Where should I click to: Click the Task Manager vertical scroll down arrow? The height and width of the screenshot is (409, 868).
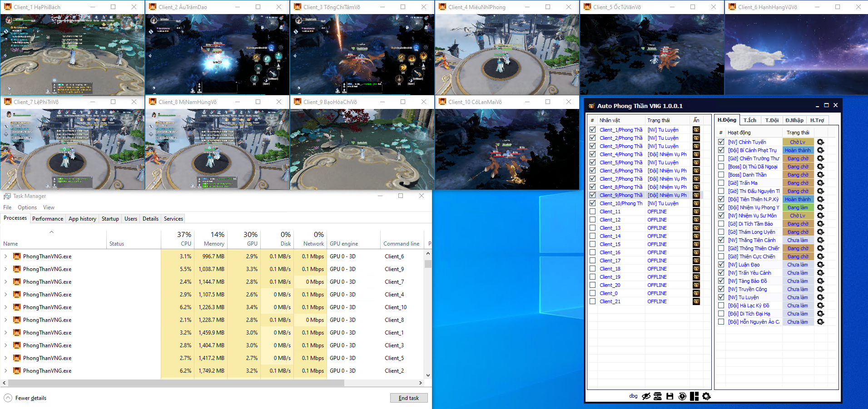[x=428, y=375]
